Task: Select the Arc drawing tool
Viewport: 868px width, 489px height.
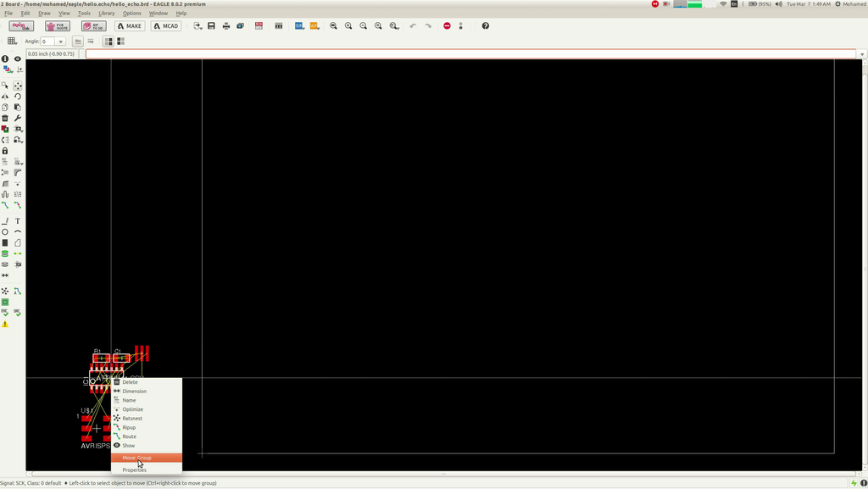Action: pos(18,231)
